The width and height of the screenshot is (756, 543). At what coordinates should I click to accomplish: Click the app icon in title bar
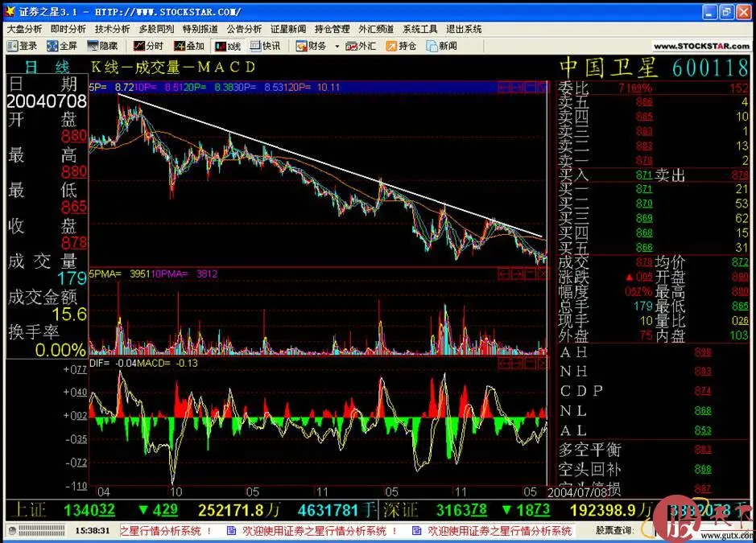point(10,10)
